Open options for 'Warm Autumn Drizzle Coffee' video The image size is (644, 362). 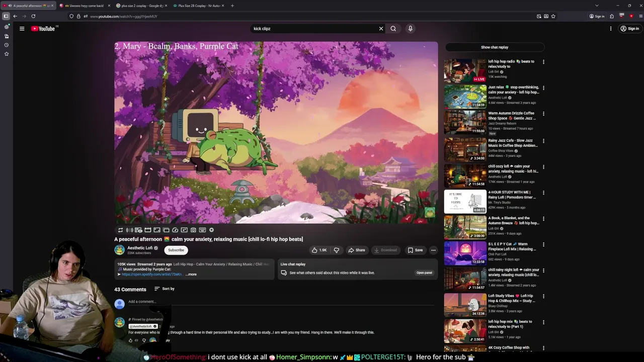(x=543, y=114)
